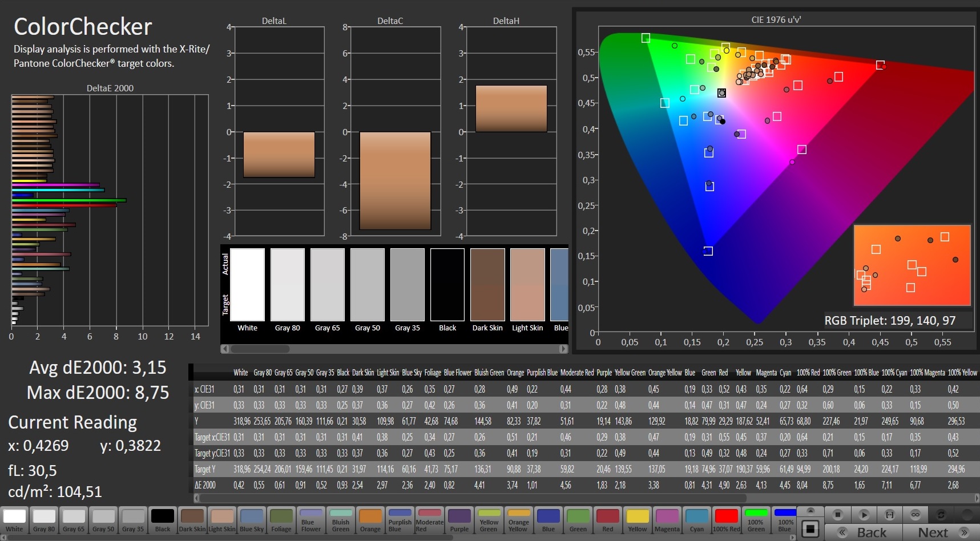Viewport: 980px width, 541px height.
Task: Pick the Foliage color button
Action: point(281,520)
